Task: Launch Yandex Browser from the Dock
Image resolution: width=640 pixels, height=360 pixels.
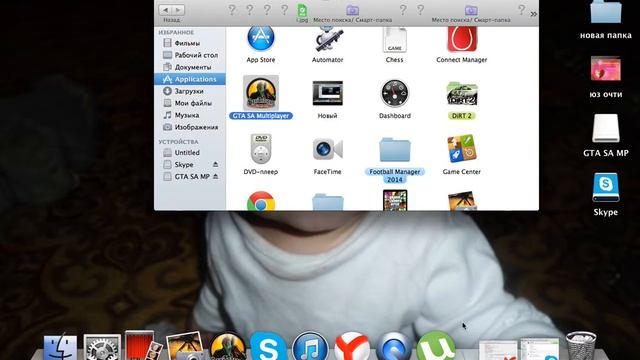Action: point(352,346)
